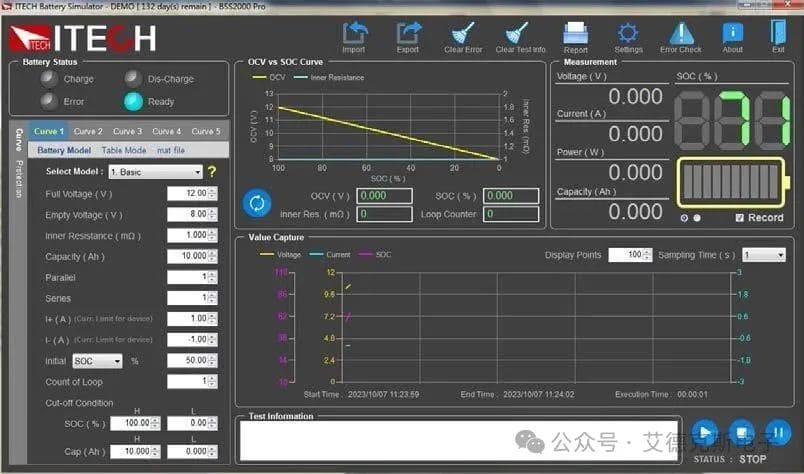804x474 pixels.
Task: Switch to the Curve 3 tab
Action: [127, 131]
